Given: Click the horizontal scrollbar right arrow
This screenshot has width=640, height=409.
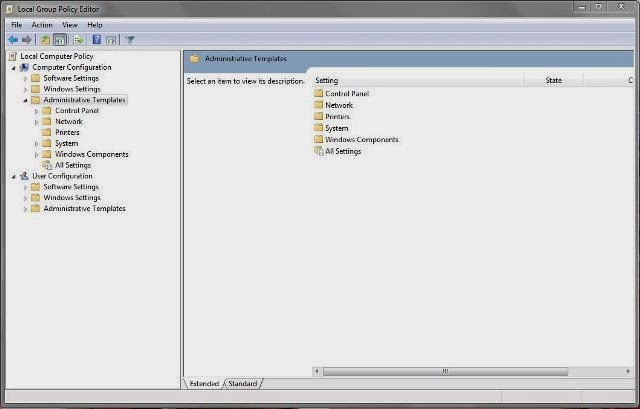Looking at the screenshot, I should coord(628,371).
